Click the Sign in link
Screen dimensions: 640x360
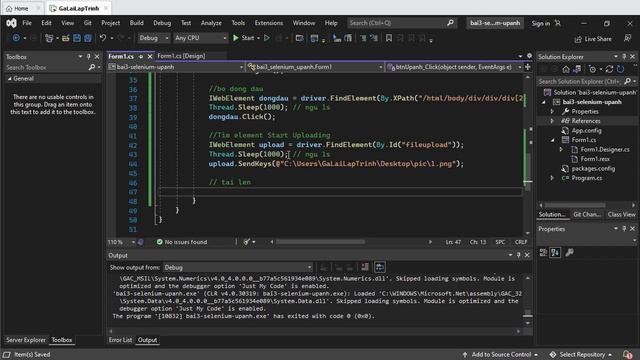[x=540, y=23]
